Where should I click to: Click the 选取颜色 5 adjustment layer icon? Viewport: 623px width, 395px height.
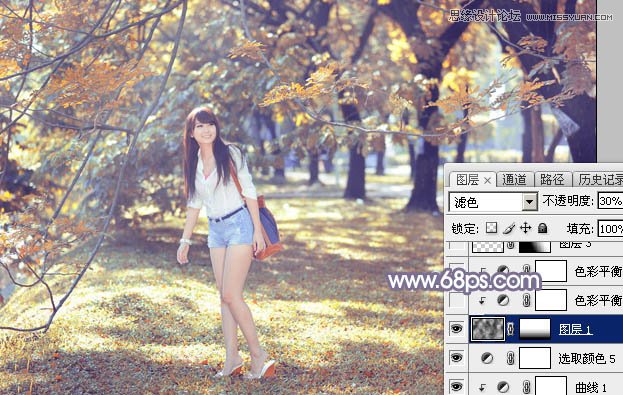pos(487,358)
